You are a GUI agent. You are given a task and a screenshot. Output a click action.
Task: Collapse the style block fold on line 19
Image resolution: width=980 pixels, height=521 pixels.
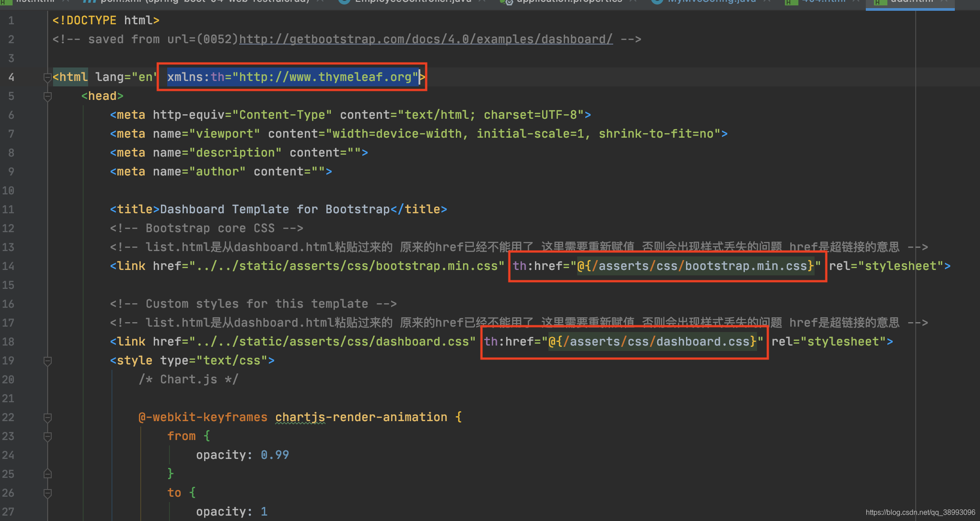coord(47,361)
